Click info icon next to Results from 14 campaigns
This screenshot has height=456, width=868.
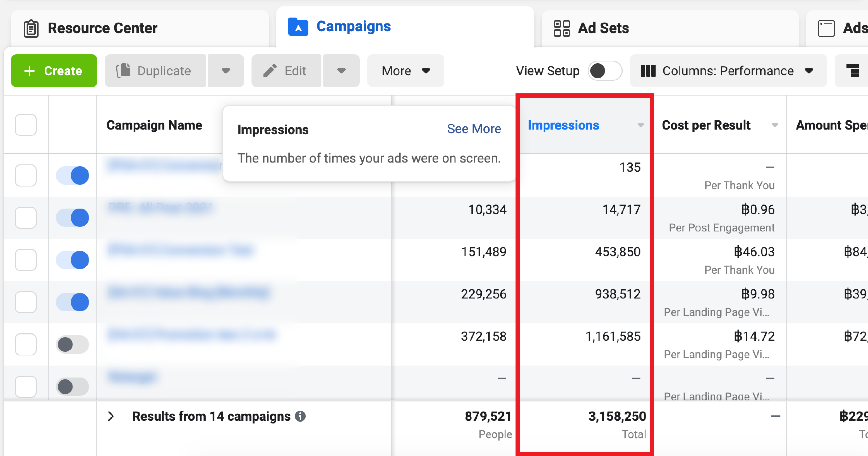[300, 416]
